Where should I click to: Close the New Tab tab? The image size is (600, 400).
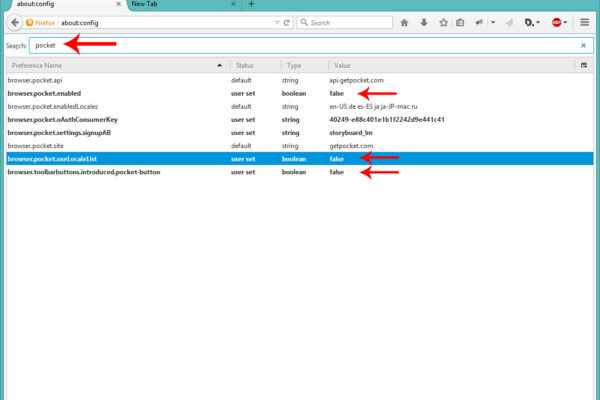233,4
